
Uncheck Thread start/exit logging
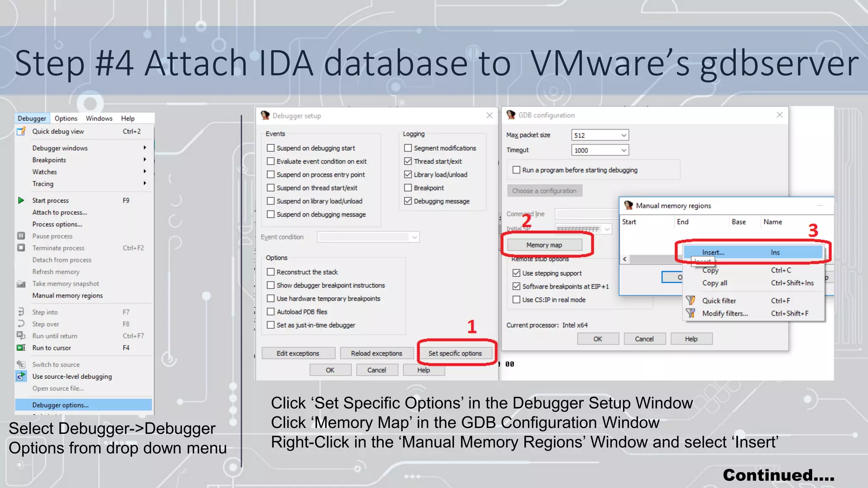(408, 161)
